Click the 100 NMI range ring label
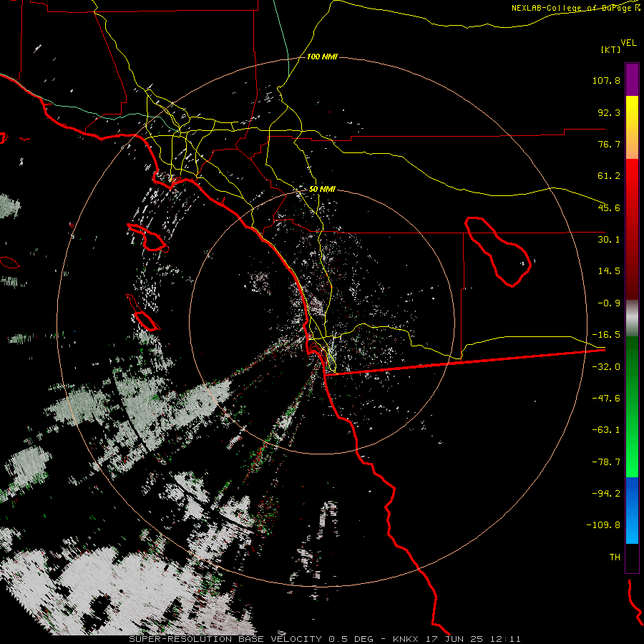 click(323, 57)
